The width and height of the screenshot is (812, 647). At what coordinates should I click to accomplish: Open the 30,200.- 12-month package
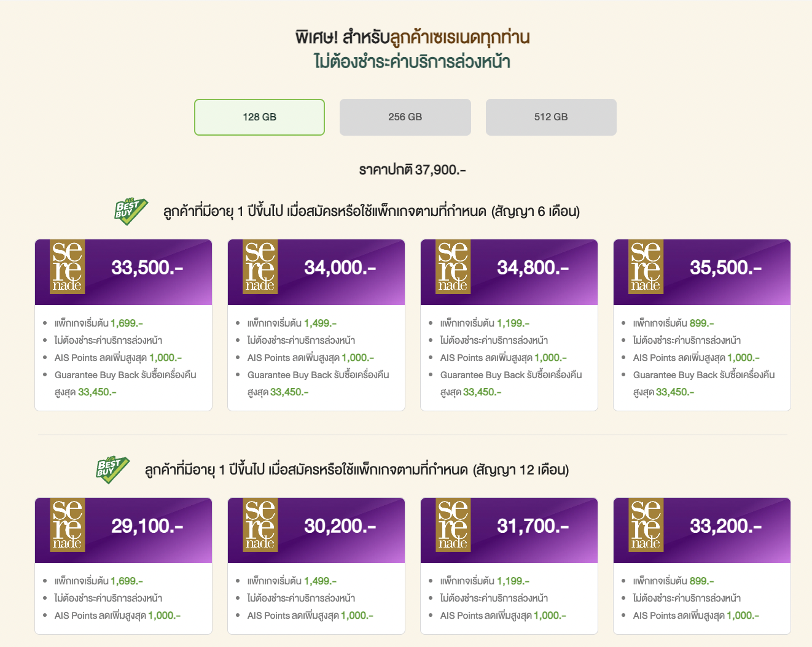pos(340,526)
